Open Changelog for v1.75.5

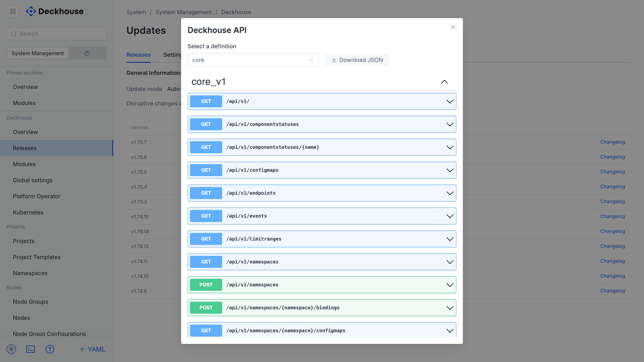[612, 172]
